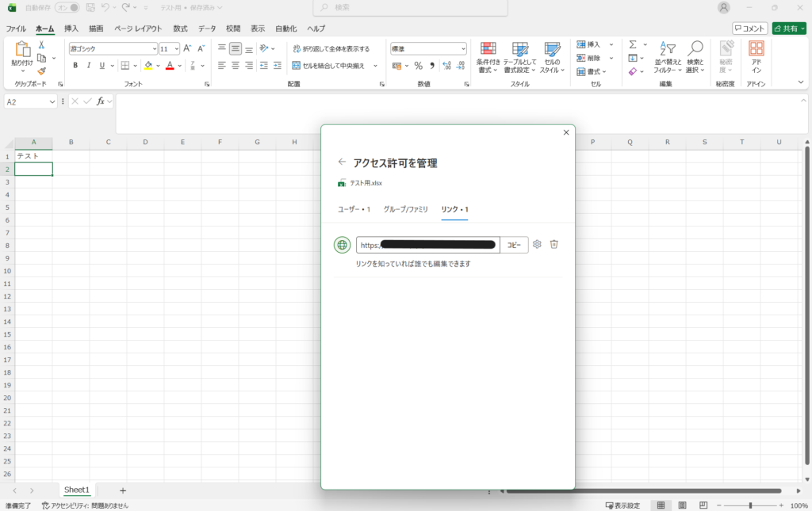This screenshot has width=812, height=511.
Task: Open テーブルとして書式設定 table format
Action: pyautogui.click(x=519, y=57)
